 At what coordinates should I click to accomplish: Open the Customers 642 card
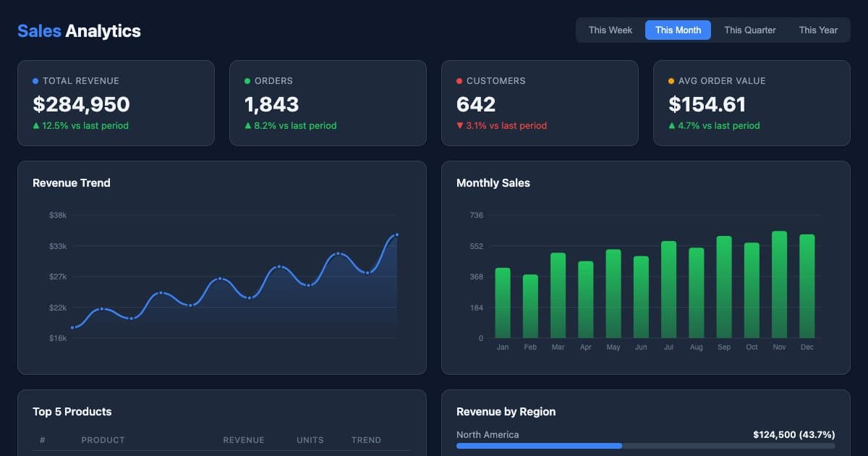540,103
